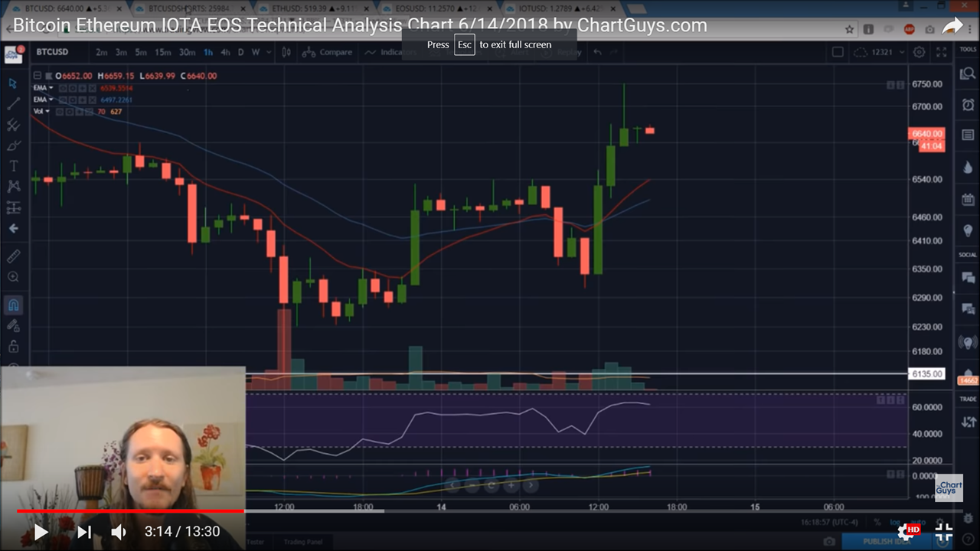This screenshot has height=551, width=980.
Task: Undo the last chart action
Action: 598,52
